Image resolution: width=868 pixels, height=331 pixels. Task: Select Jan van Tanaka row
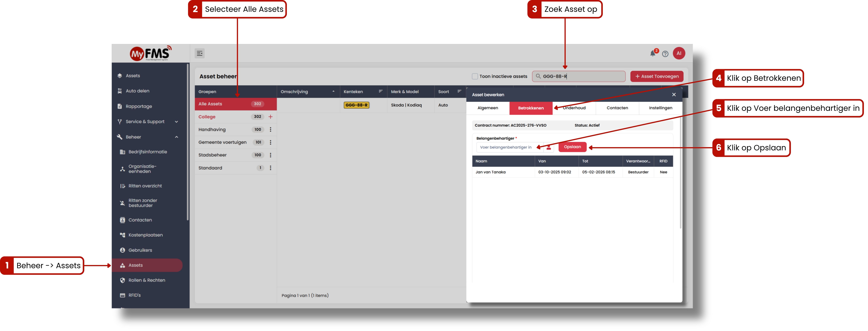coord(573,172)
